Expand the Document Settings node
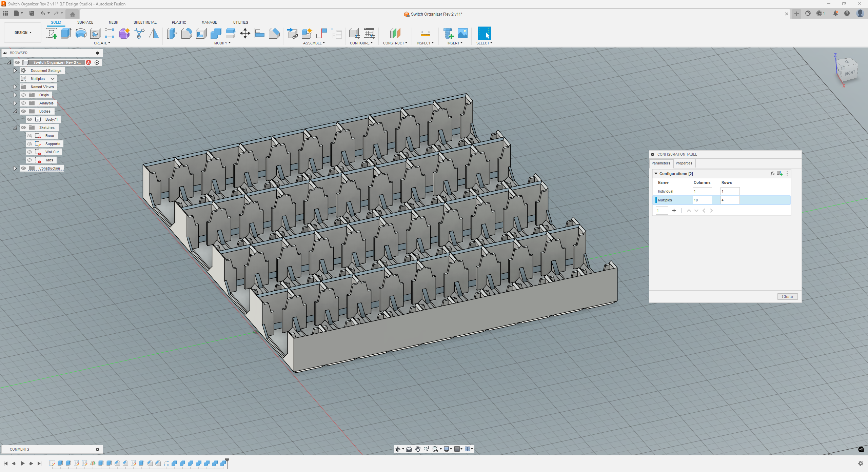The image size is (868, 472). click(15, 71)
